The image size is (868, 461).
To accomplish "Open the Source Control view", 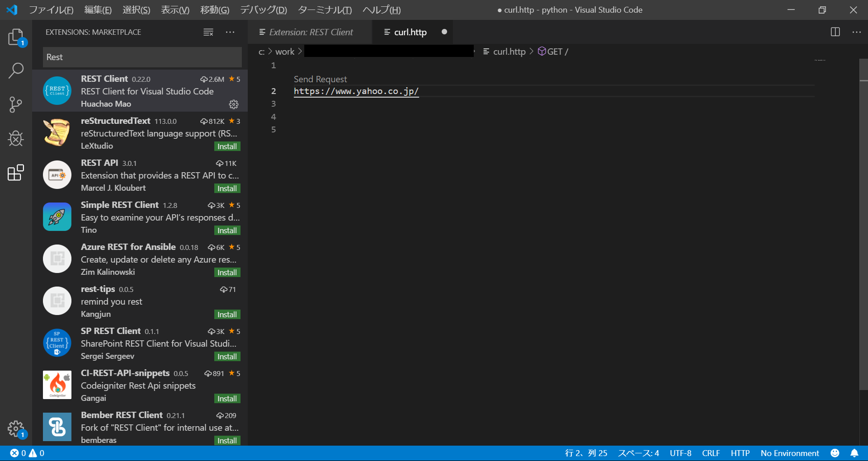I will pos(16,104).
